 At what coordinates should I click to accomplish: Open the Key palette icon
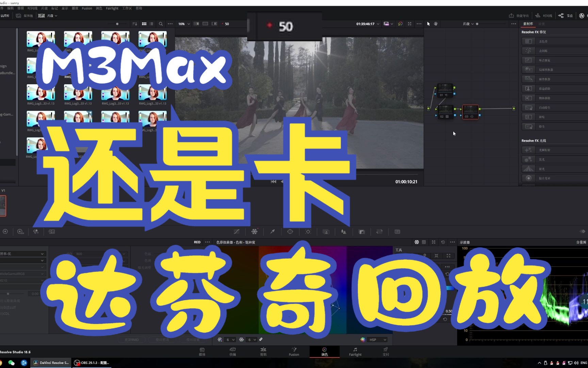tap(362, 232)
